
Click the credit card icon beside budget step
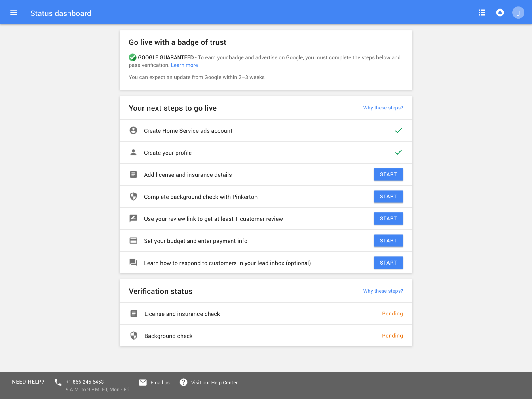(x=133, y=241)
